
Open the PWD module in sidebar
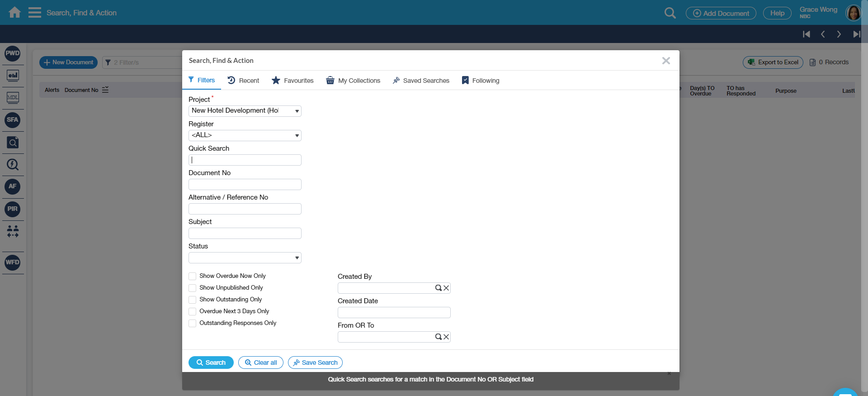tap(13, 53)
